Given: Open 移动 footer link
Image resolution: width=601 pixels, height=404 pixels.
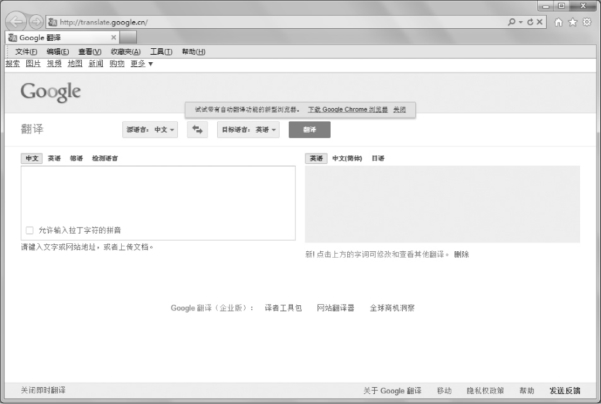Looking at the screenshot, I should pos(444,391).
